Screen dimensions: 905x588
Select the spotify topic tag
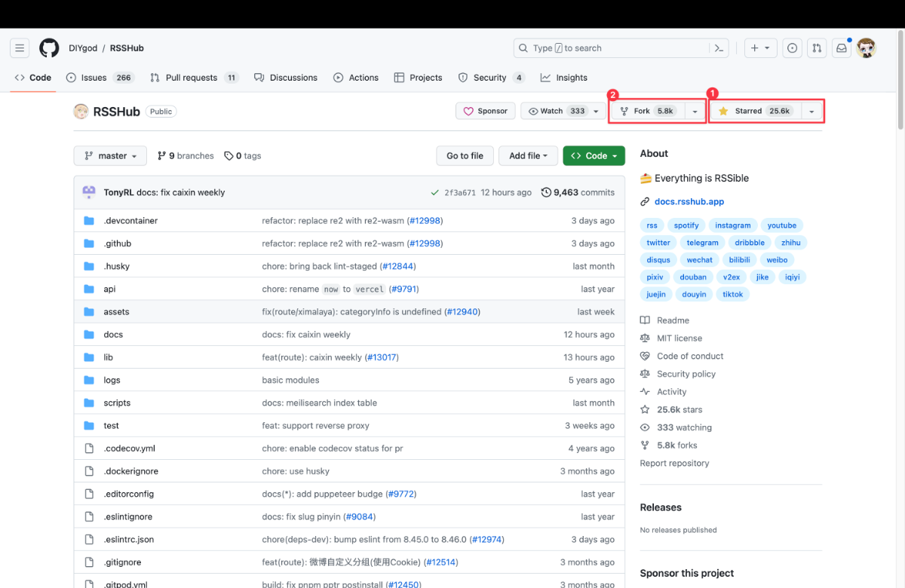686,225
